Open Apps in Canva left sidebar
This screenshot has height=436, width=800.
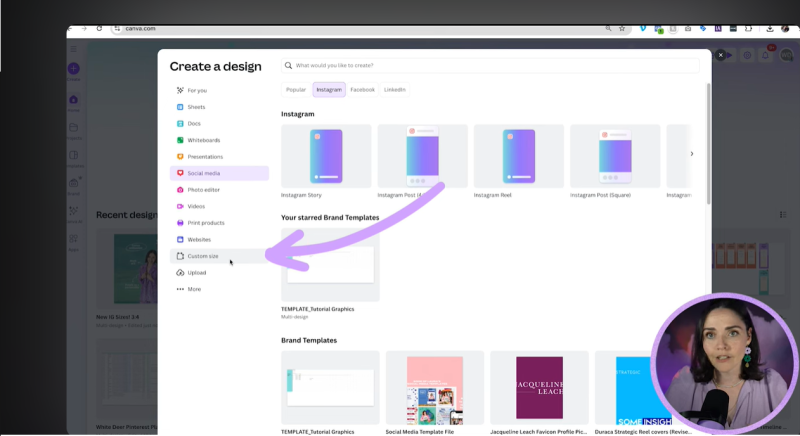tap(73, 242)
